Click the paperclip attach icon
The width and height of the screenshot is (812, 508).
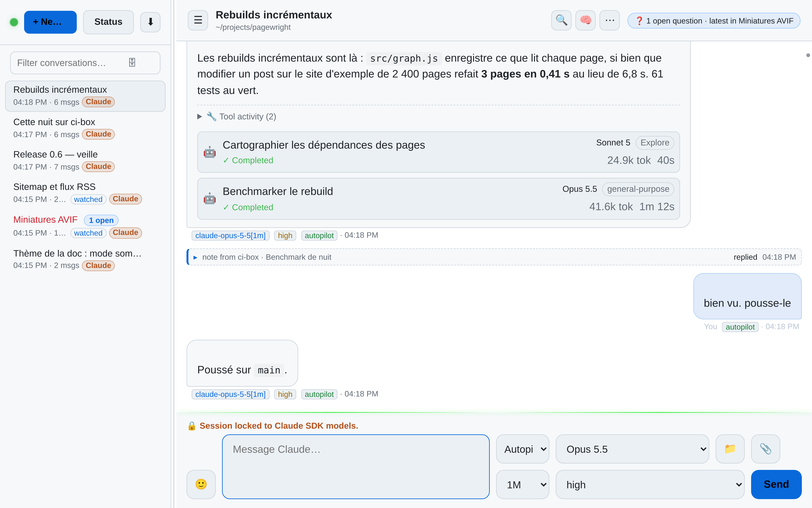pyautogui.click(x=766, y=449)
